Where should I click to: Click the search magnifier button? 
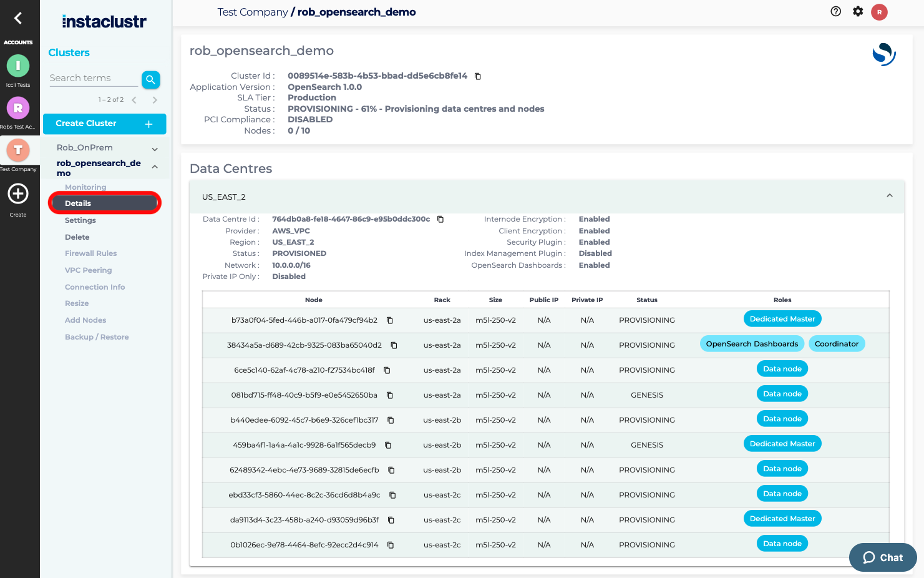150,79
